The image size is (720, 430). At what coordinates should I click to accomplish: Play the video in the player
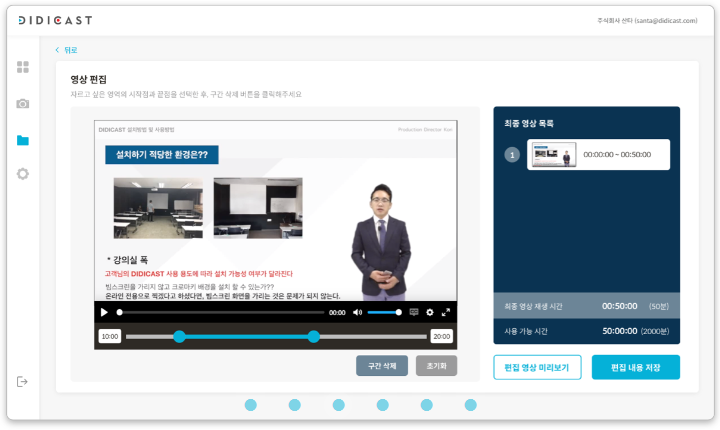coord(104,312)
